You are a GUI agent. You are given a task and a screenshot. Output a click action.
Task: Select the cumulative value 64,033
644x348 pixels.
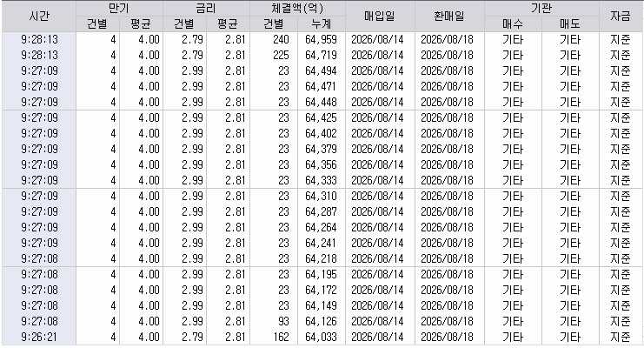[321, 338]
